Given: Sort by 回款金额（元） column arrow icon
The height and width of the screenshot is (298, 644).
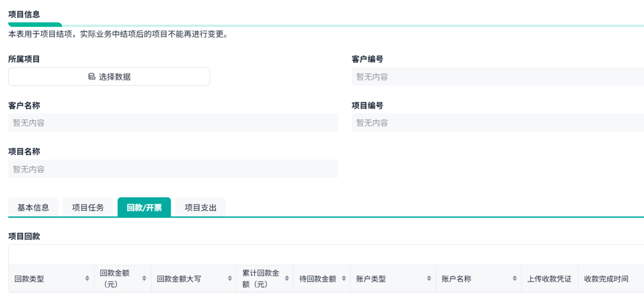Looking at the screenshot, I should pyautogui.click(x=144, y=279).
